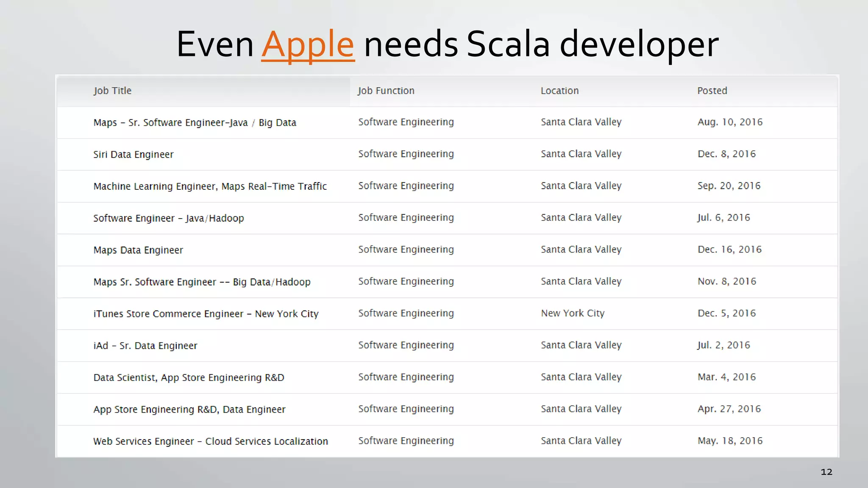868x488 pixels.
Task: Click the Jul. 2, 2016 posted date
Action: click(723, 345)
